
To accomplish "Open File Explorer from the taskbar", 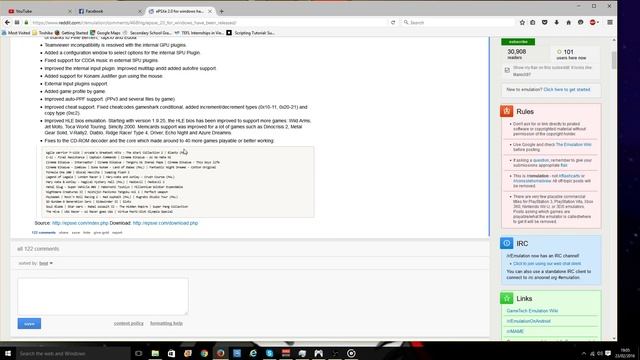I will point(155,353).
